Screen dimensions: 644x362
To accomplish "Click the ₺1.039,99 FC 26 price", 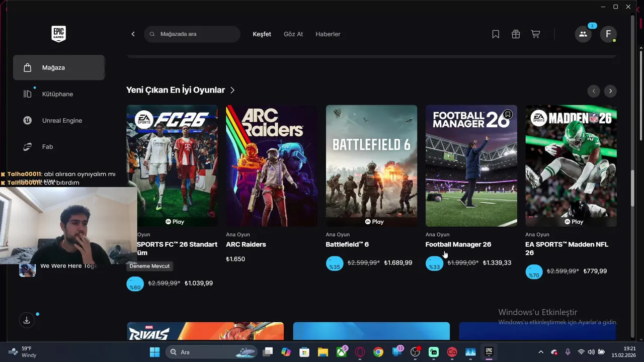I will tap(199, 283).
